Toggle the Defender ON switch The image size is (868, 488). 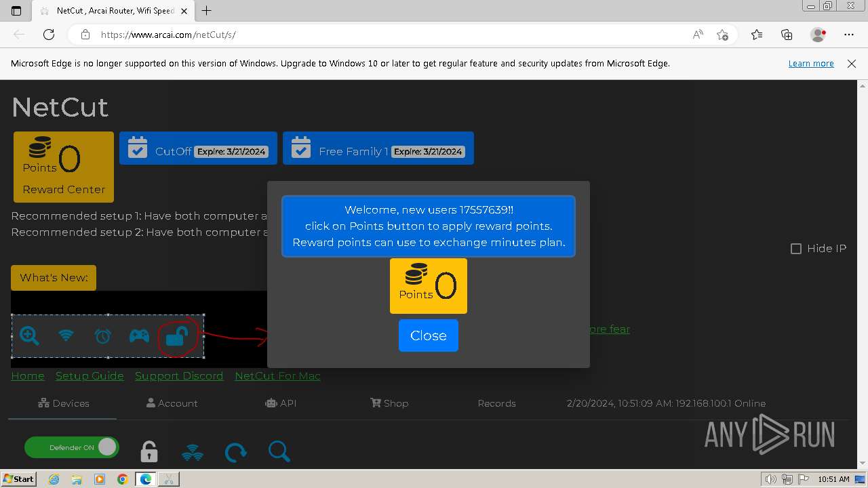[72, 447]
